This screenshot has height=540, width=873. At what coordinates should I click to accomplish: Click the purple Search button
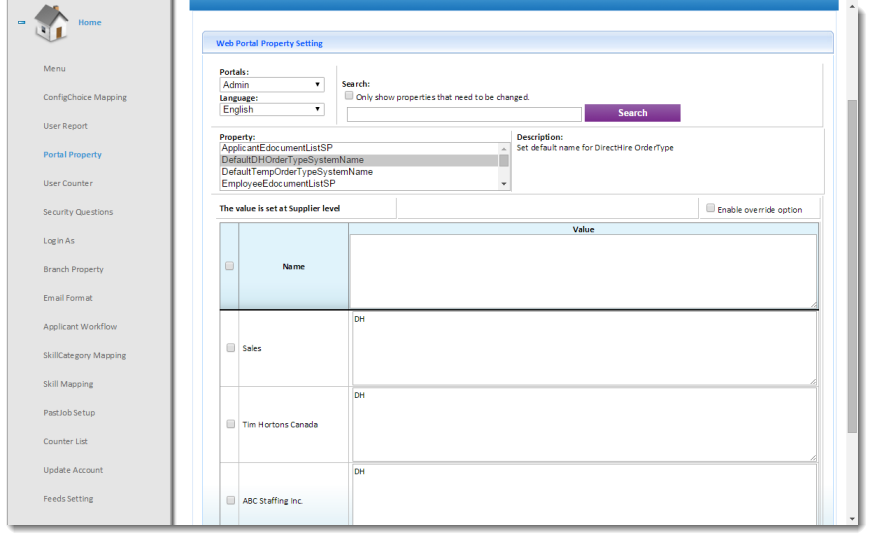coord(632,113)
